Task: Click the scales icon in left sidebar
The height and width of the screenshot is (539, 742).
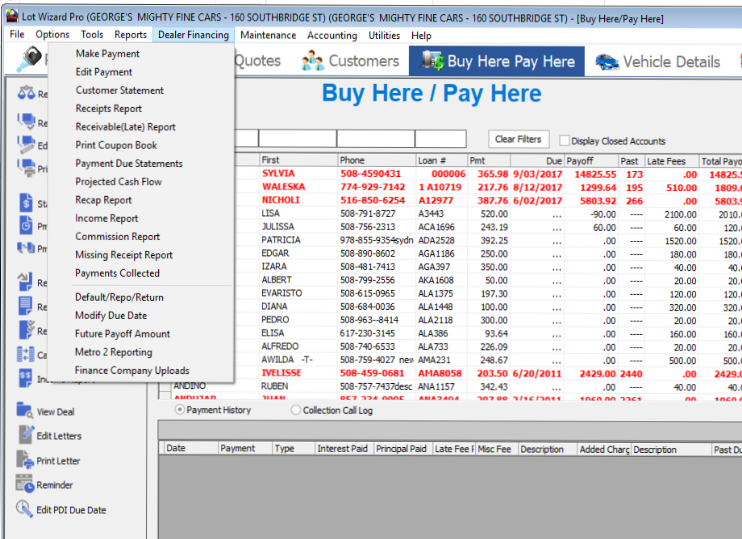Action: point(26,93)
